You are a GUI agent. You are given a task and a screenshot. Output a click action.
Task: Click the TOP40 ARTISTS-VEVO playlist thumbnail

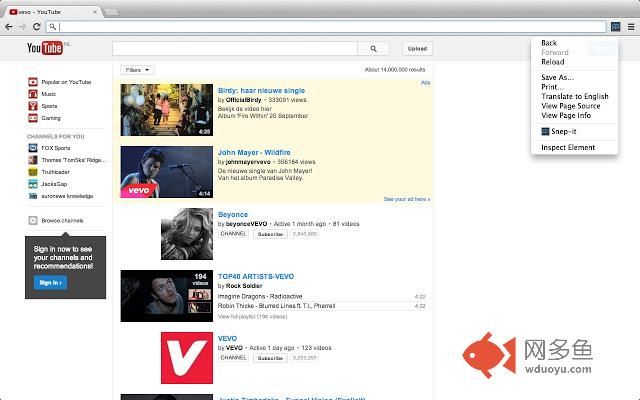(x=167, y=296)
